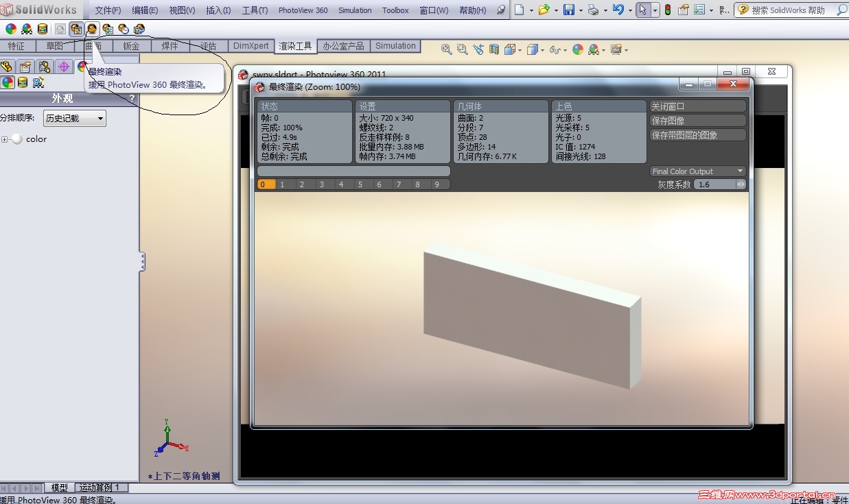Click the 关闭窗口 button

[x=698, y=106]
